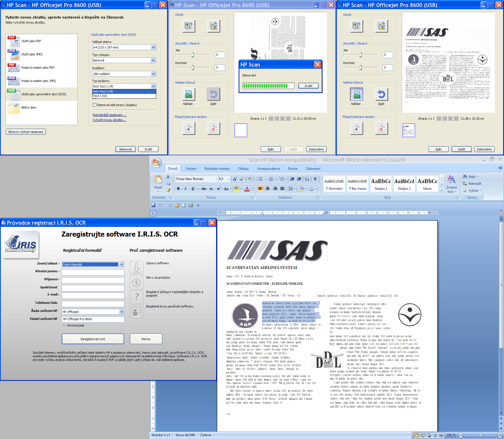
Task: Apply strikethrough formatting in Word
Action: pos(204,189)
